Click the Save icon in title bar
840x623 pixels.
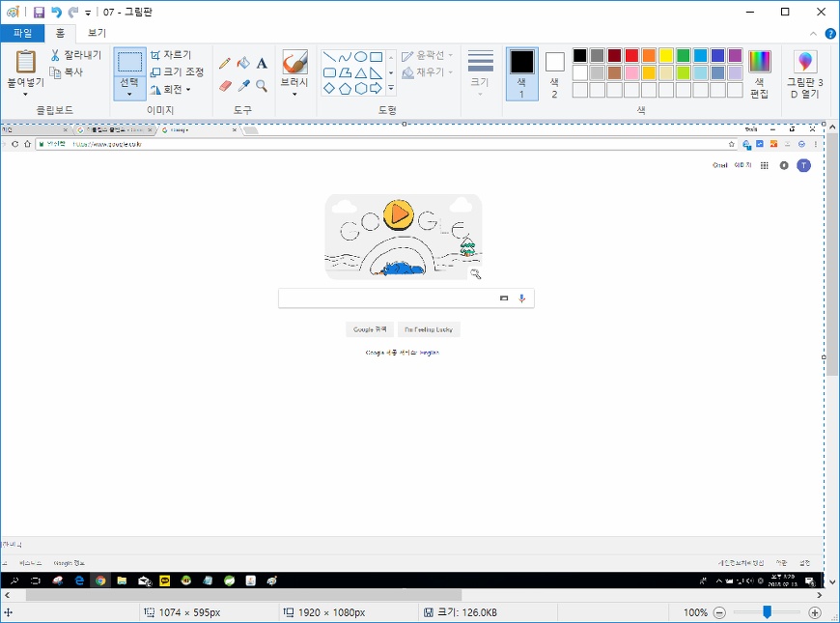(x=40, y=12)
